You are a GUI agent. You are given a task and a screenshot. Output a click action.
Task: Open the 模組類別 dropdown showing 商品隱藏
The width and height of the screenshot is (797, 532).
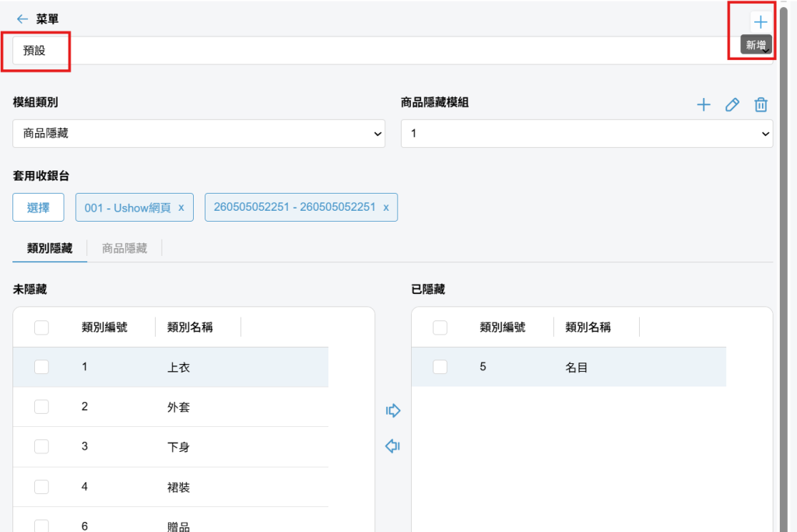(198, 134)
